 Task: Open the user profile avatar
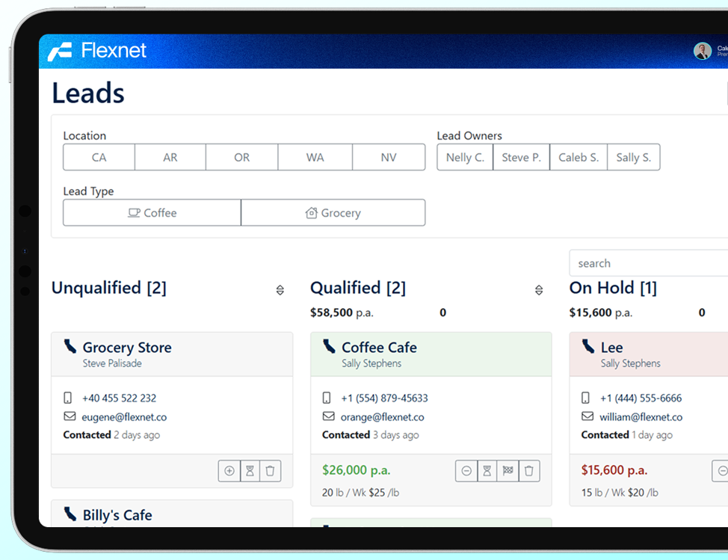coord(702,51)
